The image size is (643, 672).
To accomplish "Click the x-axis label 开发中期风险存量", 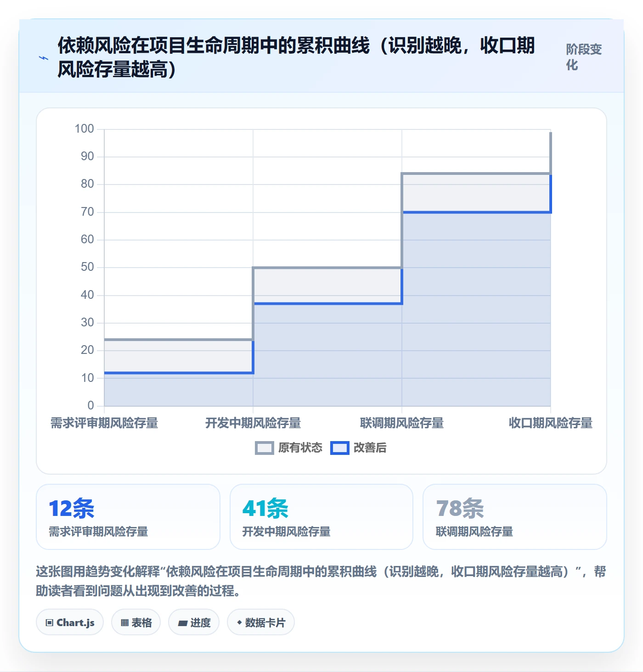I will (253, 423).
